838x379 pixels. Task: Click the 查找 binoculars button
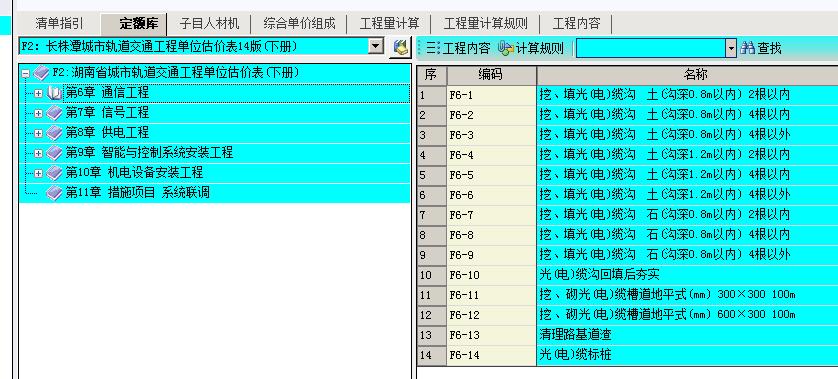(761, 48)
